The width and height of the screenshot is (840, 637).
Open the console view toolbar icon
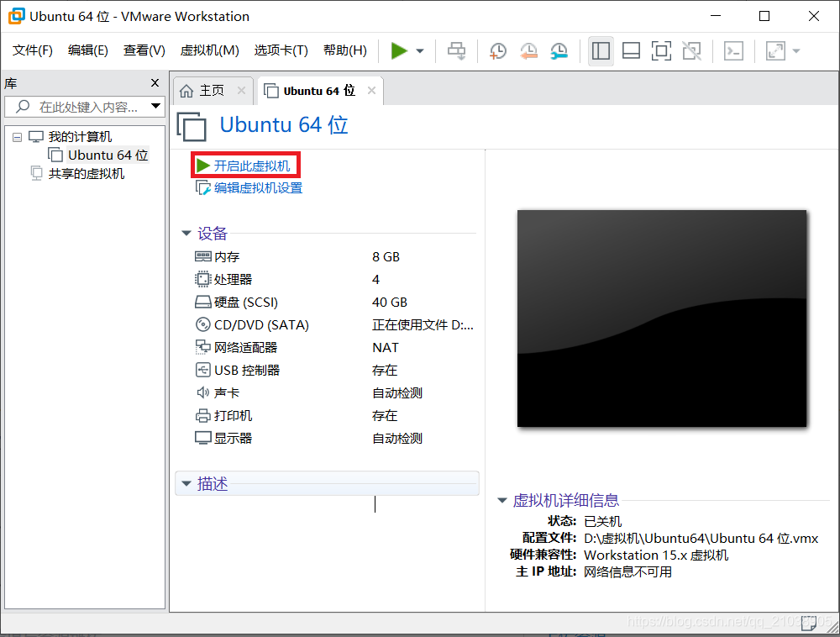pyautogui.click(x=733, y=51)
